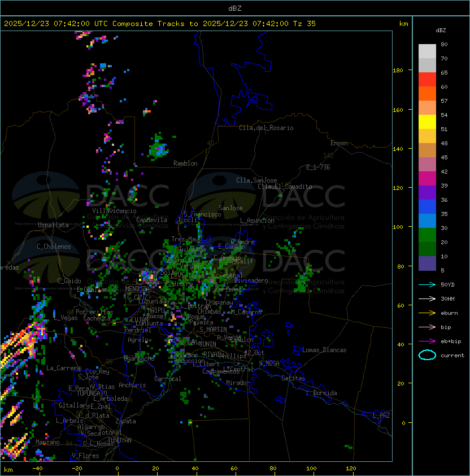Viewport: 470px width, 476px height.
Task: Click the '100' tick on the vertical km axis
Action: 398,227
